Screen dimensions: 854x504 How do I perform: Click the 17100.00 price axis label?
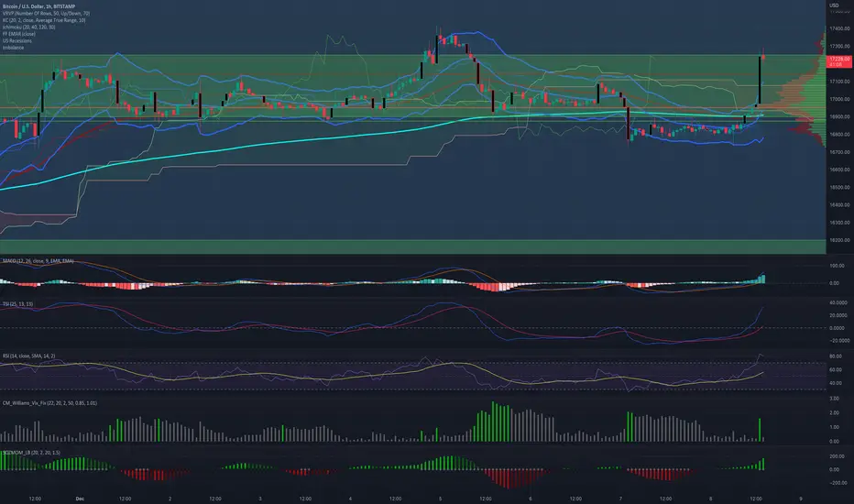point(839,82)
